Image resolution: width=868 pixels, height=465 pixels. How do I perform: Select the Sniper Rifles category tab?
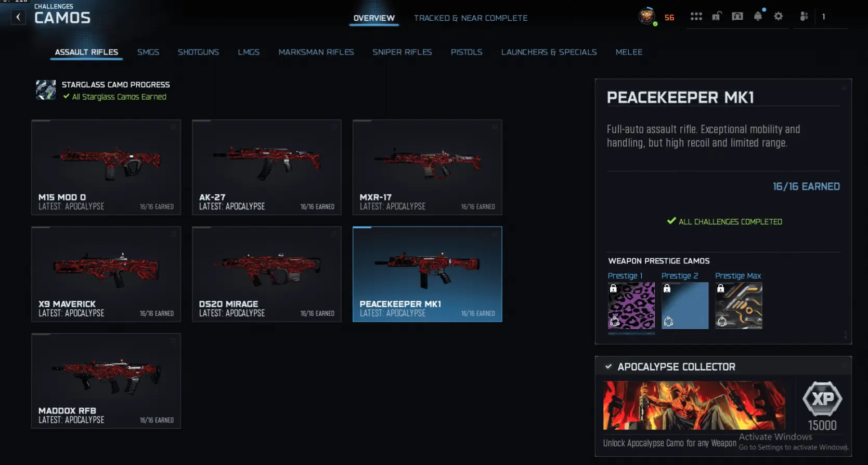point(402,52)
